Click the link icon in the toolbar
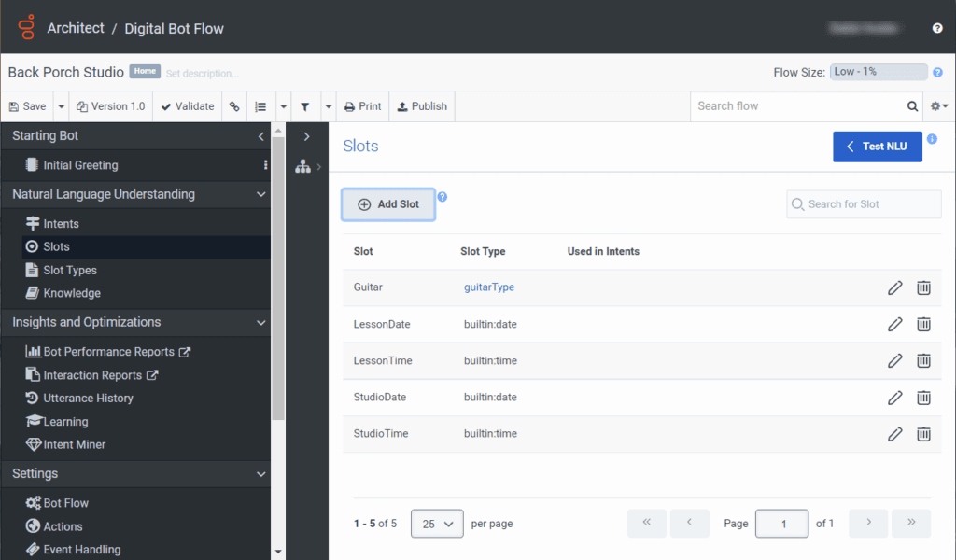Screen dimensions: 956x560 [234, 106]
